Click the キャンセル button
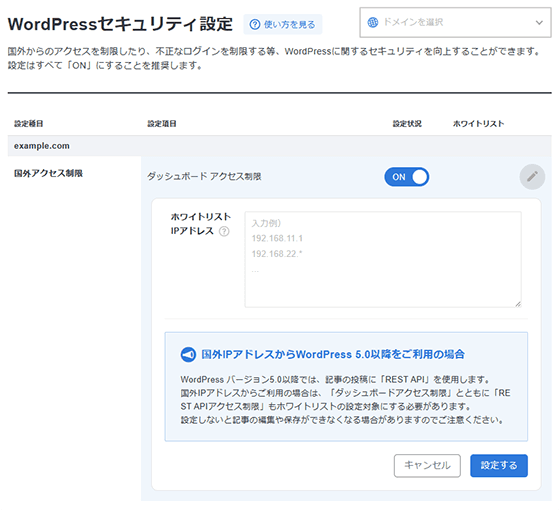Screen dimensions: 560x510 [x=427, y=465]
